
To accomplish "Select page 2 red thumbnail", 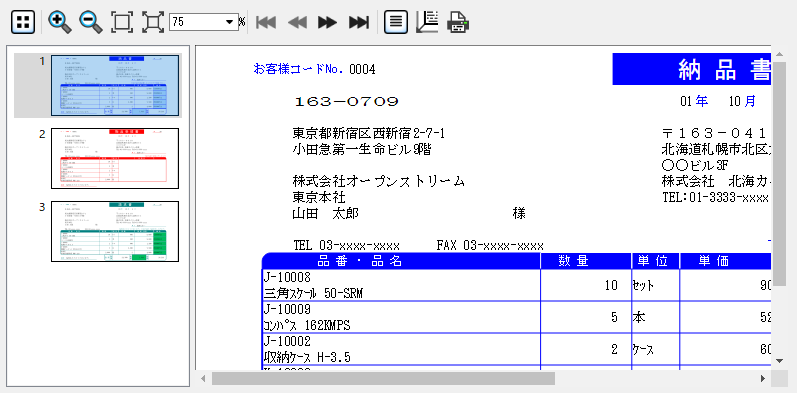I will [x=115, y=158].
